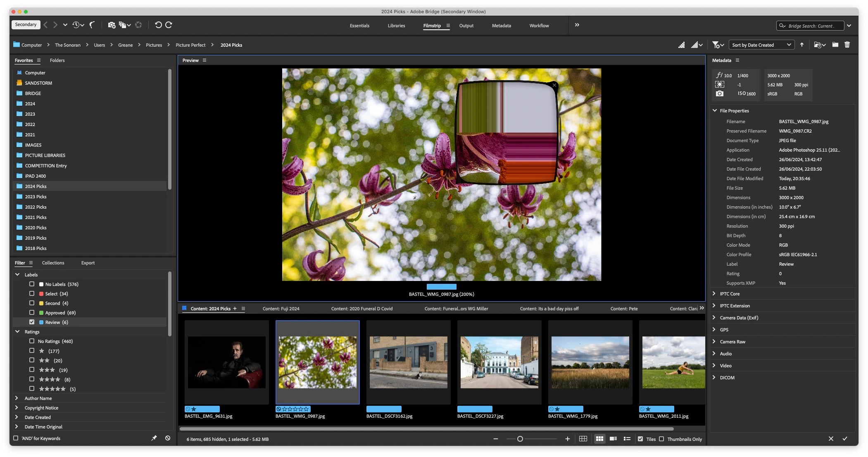The width and height of the screenshot is (868, 457).
Task: Rotate image 90° clockwise
Action: [169, 25]
